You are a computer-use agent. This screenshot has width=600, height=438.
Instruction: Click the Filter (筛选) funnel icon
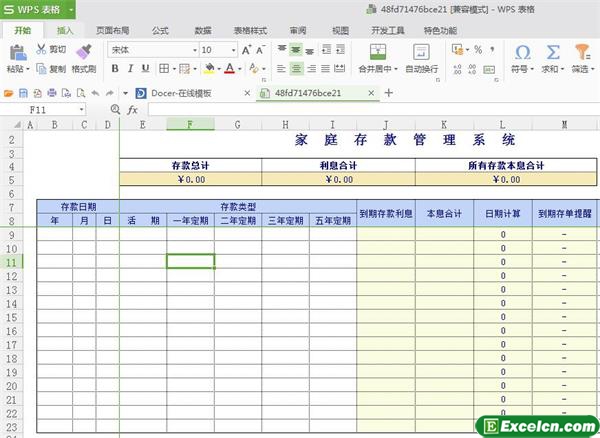580,52
